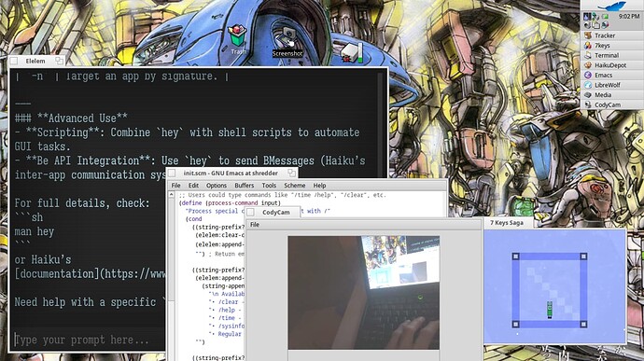Select the disk volume desktop icon
The height and width of the screenshot is (361, 644).
(x=352, y=52)
